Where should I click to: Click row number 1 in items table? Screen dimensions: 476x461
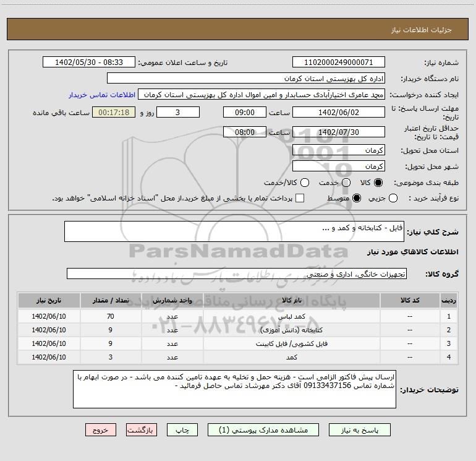point(449,316)
